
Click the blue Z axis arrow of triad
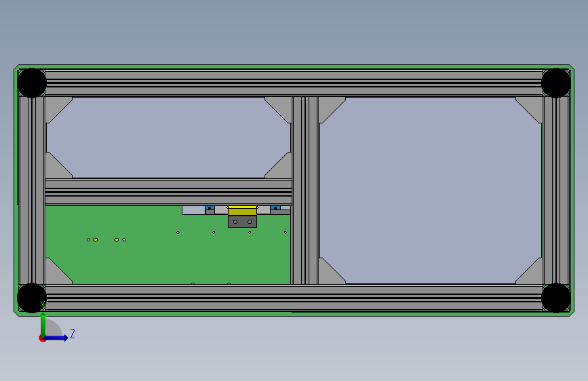pyautogui.click(x=56, y=338)
